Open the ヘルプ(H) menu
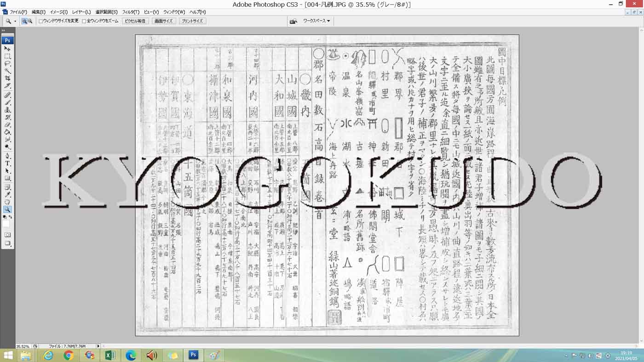This screenshot has width=644, height=362. (x=198, y=12)
